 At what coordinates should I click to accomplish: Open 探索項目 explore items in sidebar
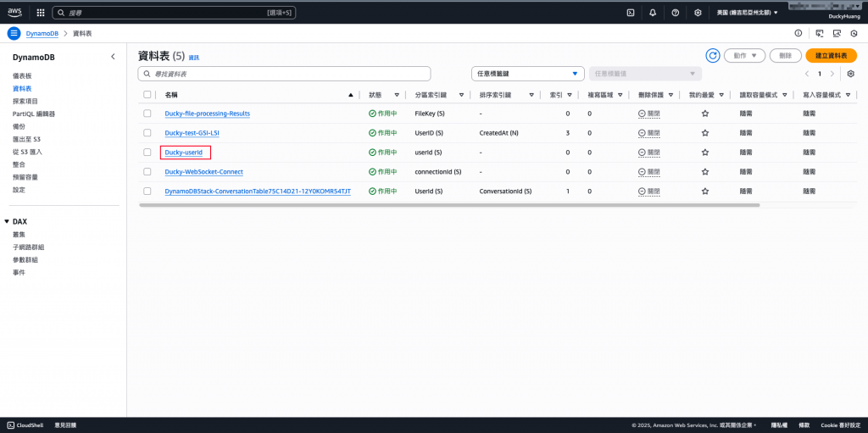(25, 102)
